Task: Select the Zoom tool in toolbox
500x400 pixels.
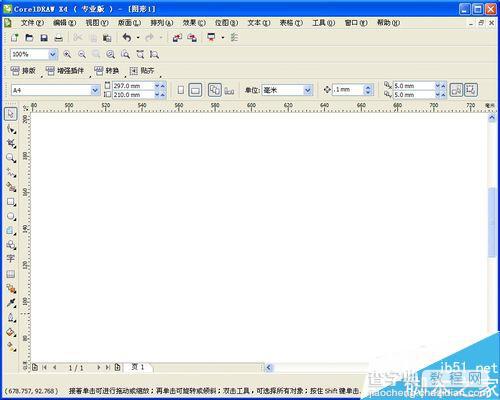Action: [x=11, y=158]
